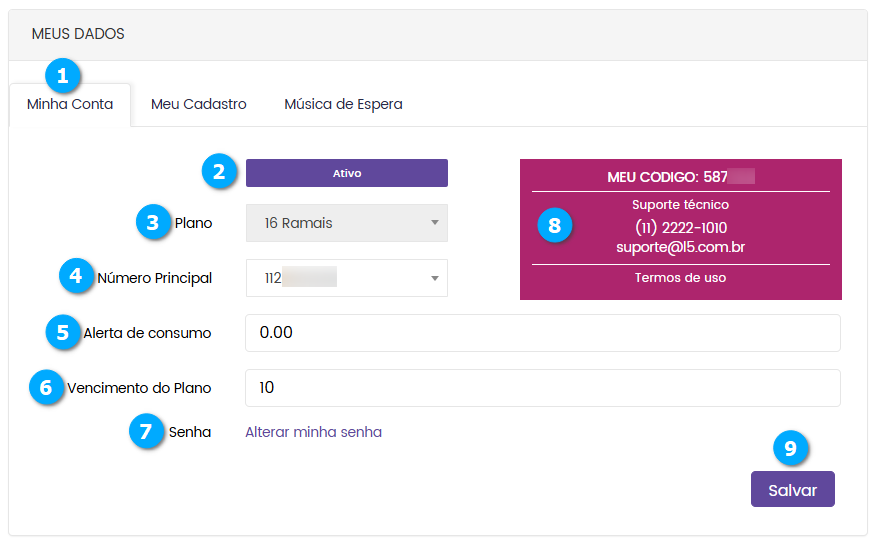
Task: Click the number 6 badge beside Vencimento do Plano
Action: click(x=46, y=387)
